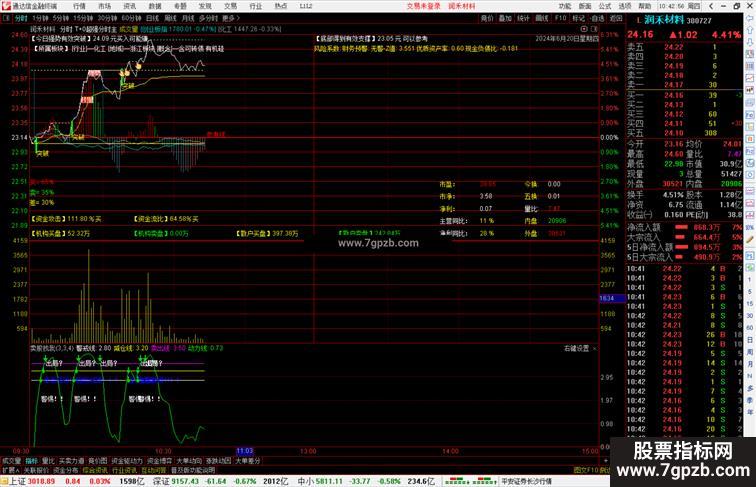Switch to the 1分钟 chart tab
Viewport: 756px width, 487px height.
coord(40,18)
